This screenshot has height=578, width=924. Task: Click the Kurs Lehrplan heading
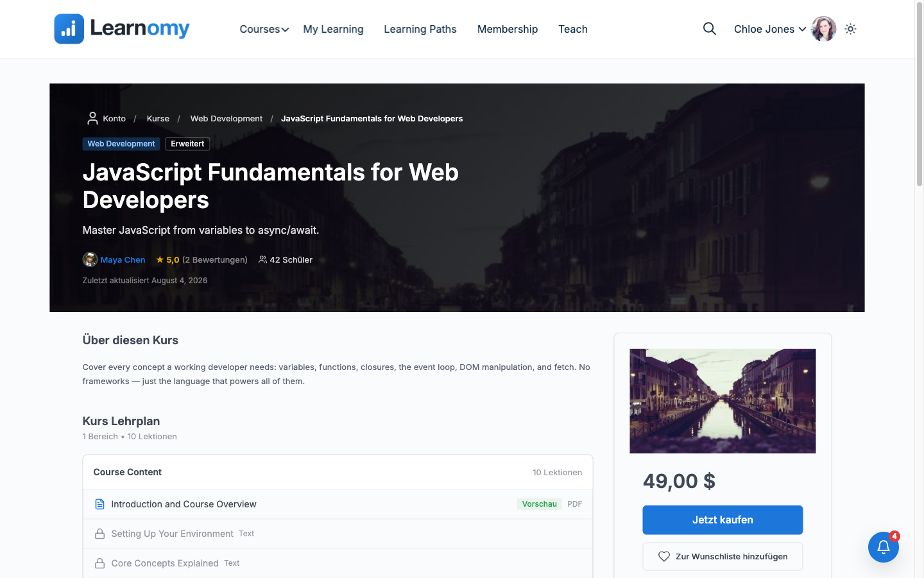[x=121, y=421]
